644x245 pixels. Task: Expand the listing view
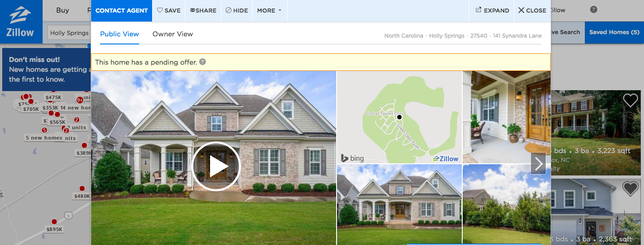(492, 10)
